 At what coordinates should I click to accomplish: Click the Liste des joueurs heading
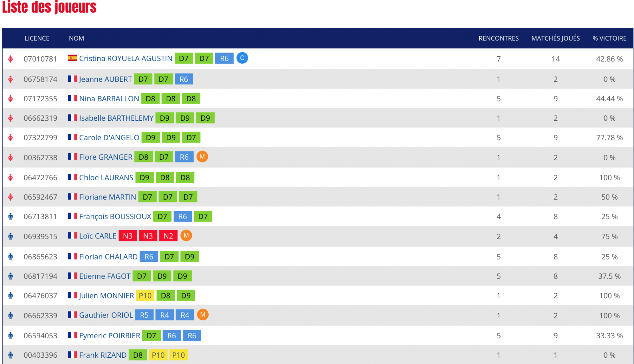(49, 7)
